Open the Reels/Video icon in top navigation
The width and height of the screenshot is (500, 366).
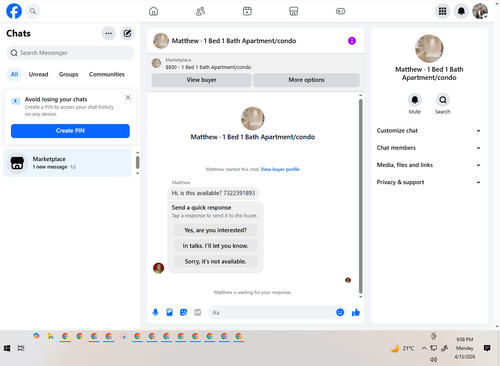(x=247, y=11)
